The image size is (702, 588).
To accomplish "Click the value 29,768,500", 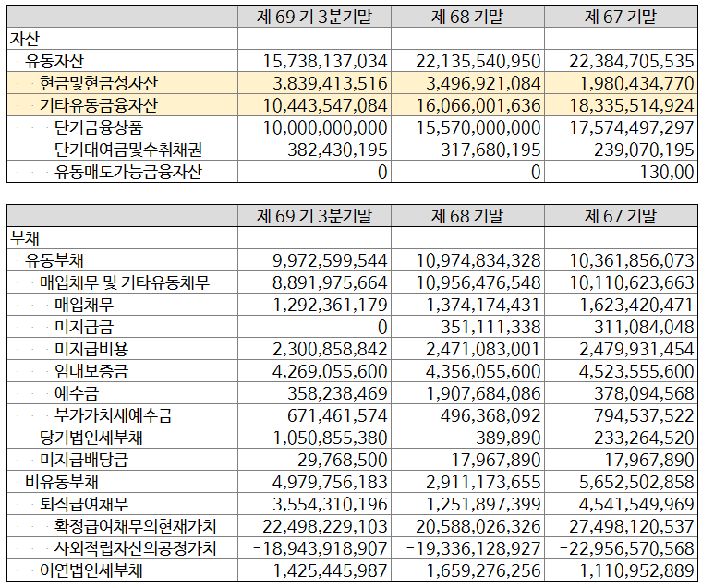I will [343, 460].
